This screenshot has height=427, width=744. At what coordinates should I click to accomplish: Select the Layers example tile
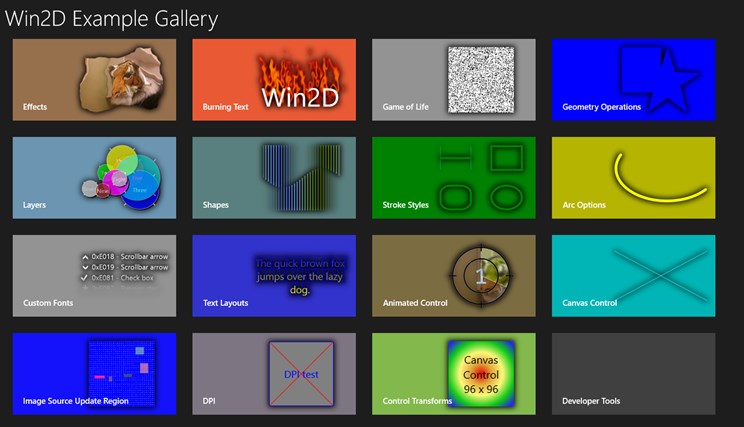pos(94,178)
